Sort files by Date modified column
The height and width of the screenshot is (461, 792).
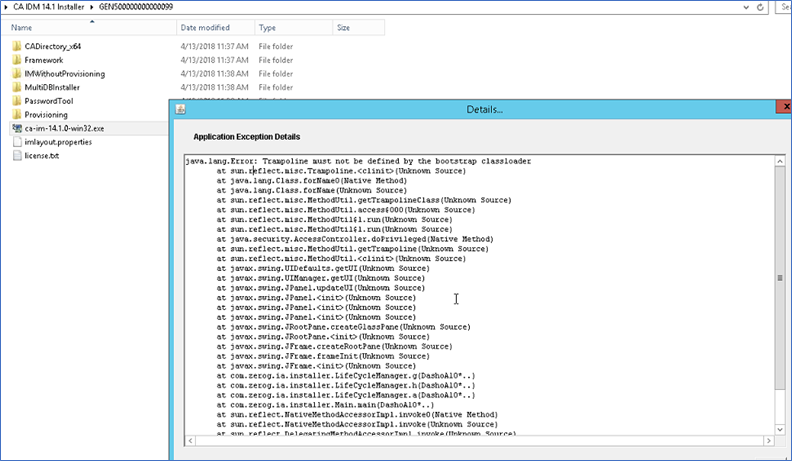point(216,27)
